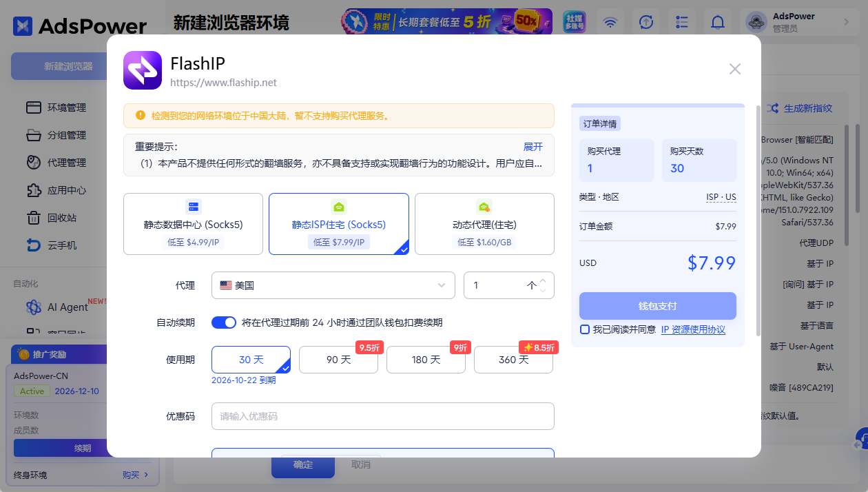Click 购买 next to 终身环境
The height and width of the screenshot is (492, 868).
pos(135,475)
